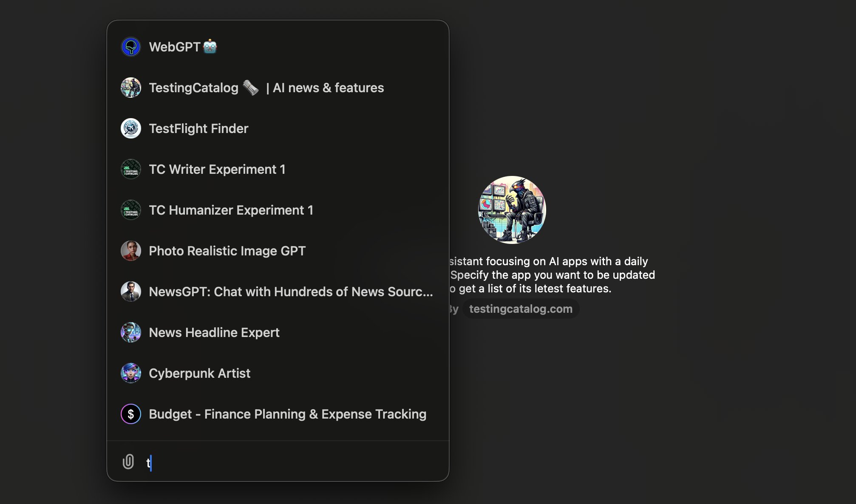Click the TestFlight Finder airplane icon

[x=131, y=128]
